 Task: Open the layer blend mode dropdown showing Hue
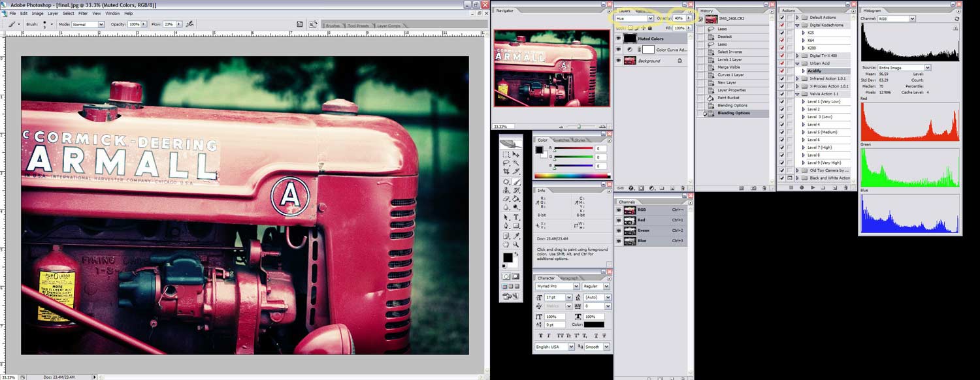[x=634, y=18]
